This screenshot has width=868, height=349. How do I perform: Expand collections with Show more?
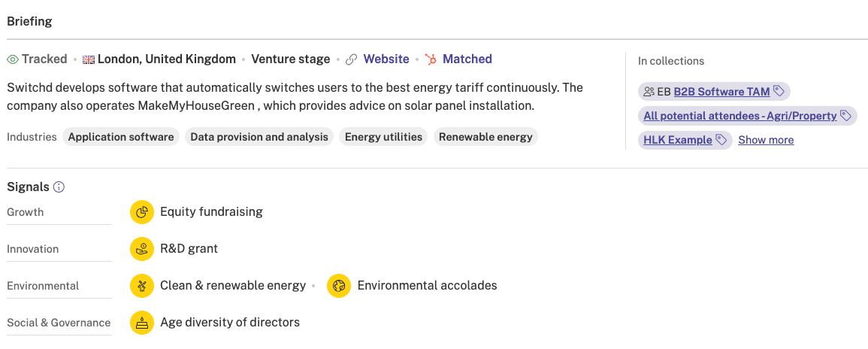[766, 140]
